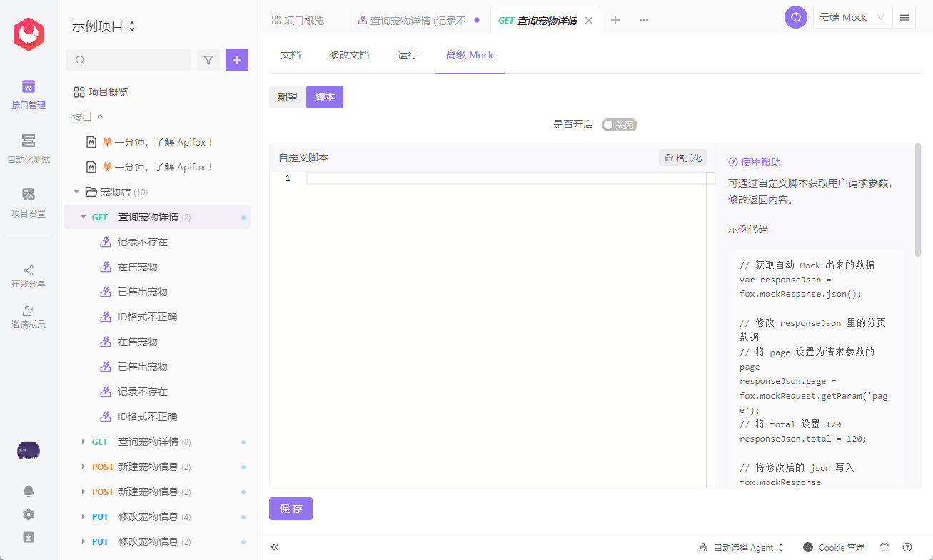The image size is (933, 560).
Task: Open the 运行 tab
Action: point(407,54)
